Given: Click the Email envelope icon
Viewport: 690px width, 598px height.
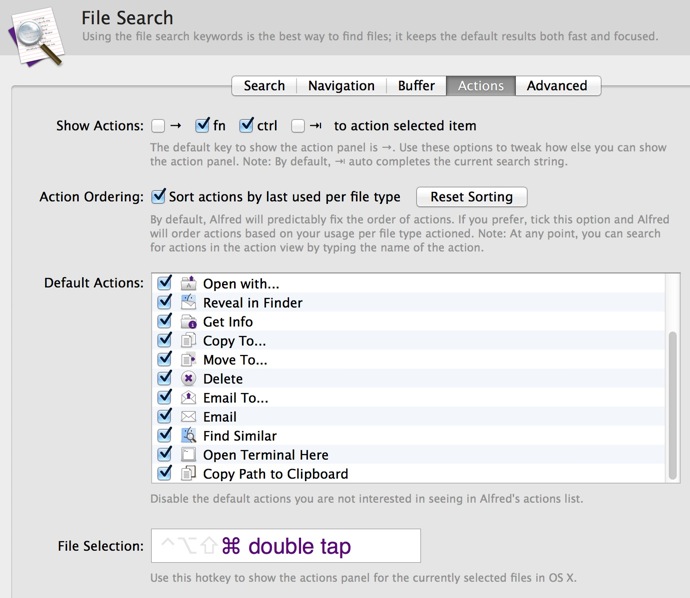Looking at the screenshot, I should click(x=188, y=416).
